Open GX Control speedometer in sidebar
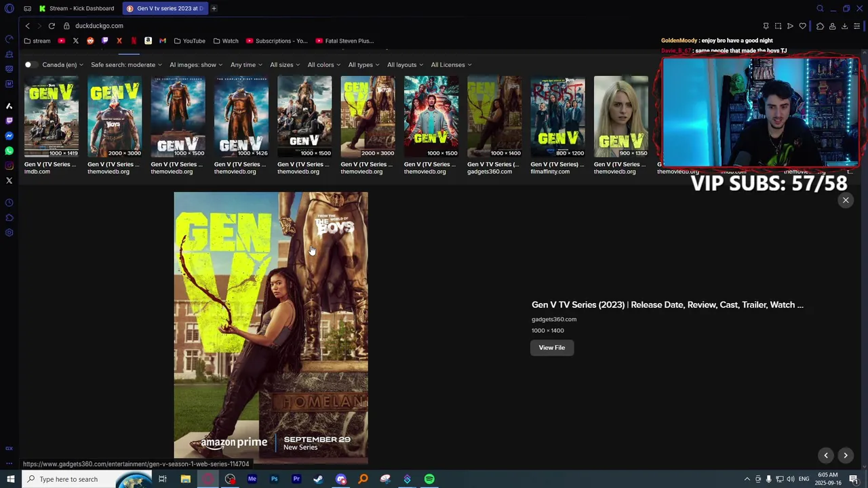The height and width of the screenshot is (488, 868). tap(9, 39)
